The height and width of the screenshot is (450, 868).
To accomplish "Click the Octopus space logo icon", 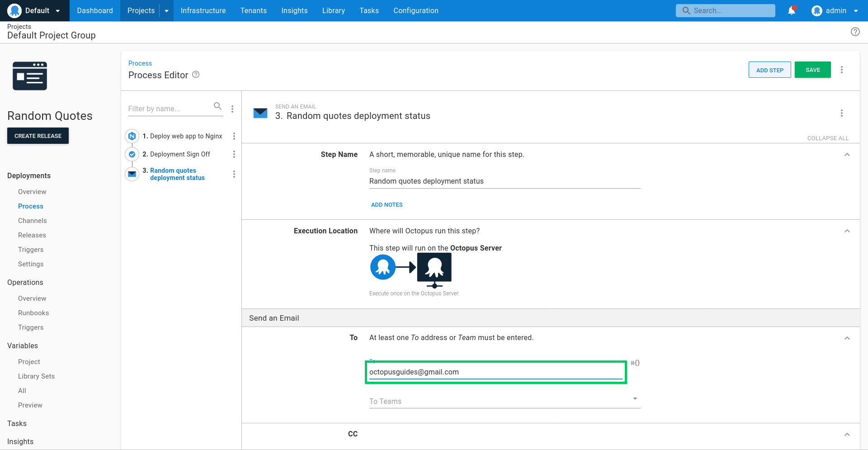I will [x=14, y=10].
